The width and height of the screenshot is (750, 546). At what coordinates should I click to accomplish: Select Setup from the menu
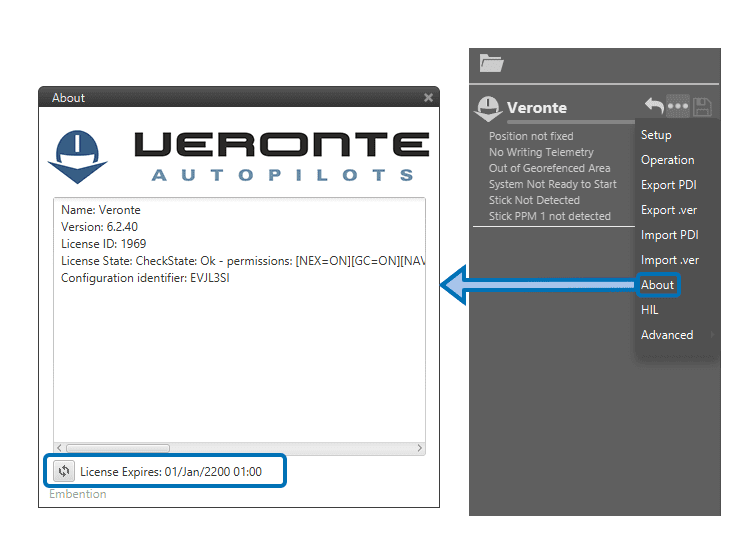656,135
